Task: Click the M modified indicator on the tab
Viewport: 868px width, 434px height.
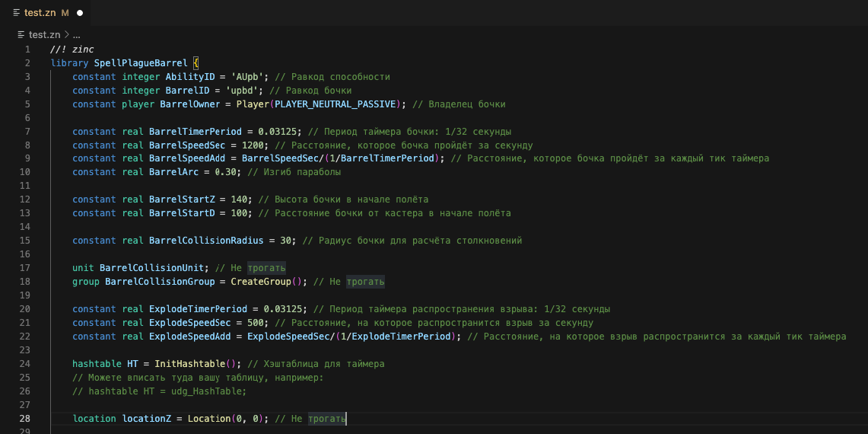Action: (x=65, y=13)
